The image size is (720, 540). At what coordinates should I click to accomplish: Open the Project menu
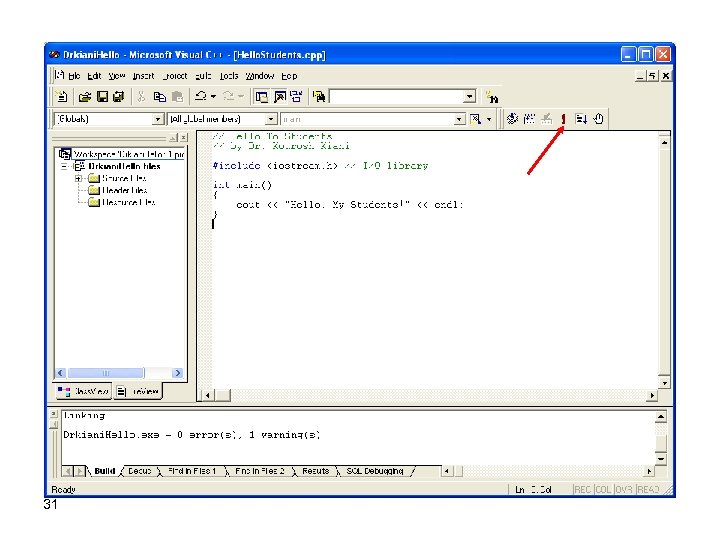click(174, 76)
